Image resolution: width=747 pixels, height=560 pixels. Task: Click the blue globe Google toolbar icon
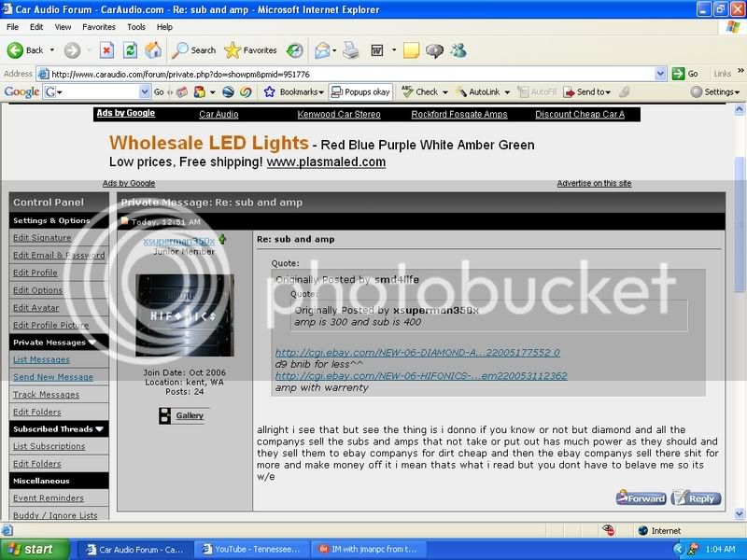[x=228, y=91]
